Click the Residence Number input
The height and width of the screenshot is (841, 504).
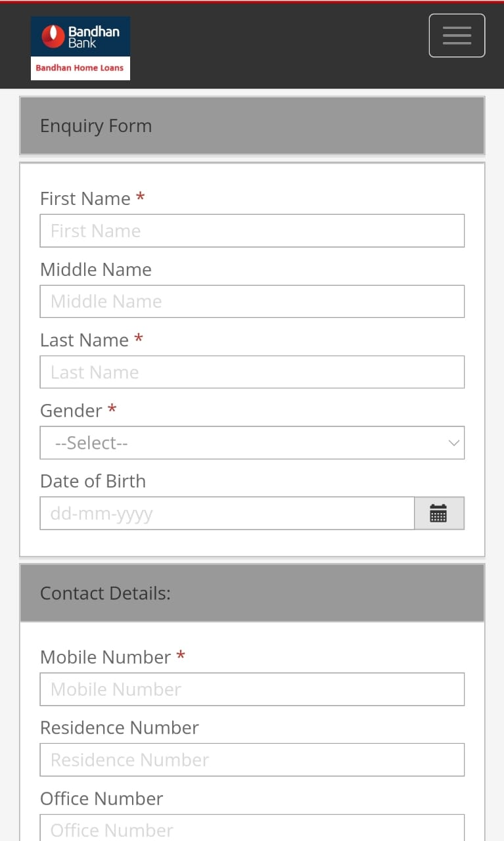[252, 760]
